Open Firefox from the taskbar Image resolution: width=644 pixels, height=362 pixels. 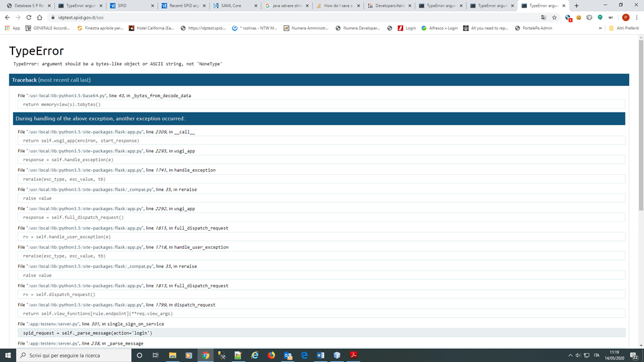coord(271,355)
